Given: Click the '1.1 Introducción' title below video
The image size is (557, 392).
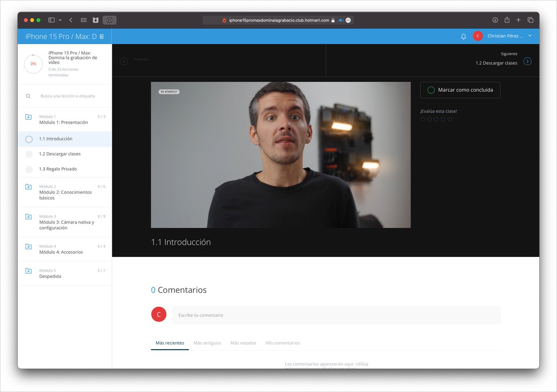Looking at the screenshot, I should (181, 242).
